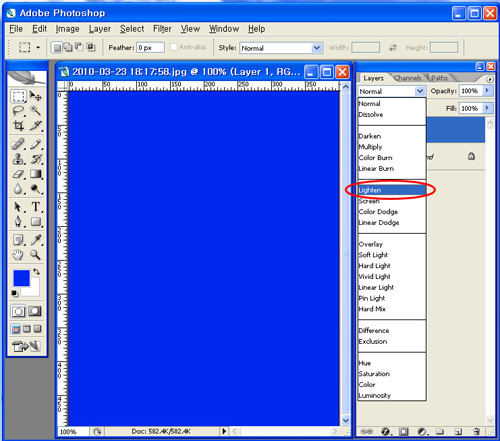Choose Subtract from selection mode
Viewport: 500px width, 441px height.
tap(79, 47)
